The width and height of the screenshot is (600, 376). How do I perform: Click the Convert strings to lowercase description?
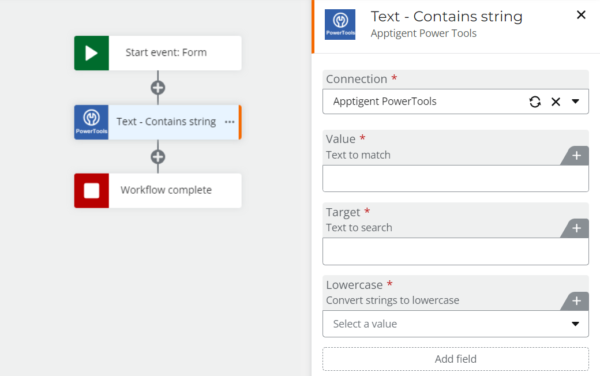coord(392,300)
